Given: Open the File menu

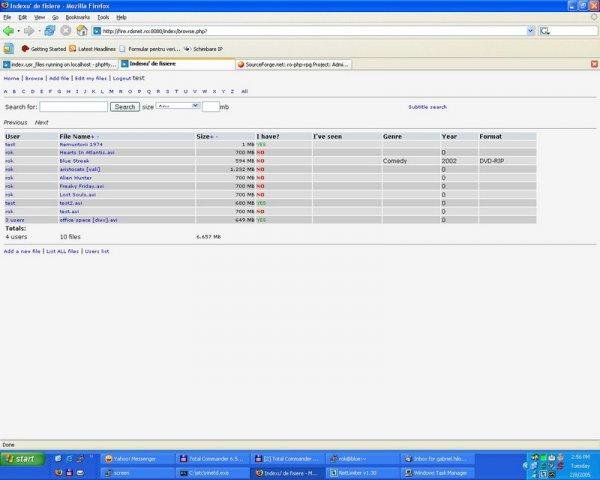Looking at the screenshot, I should point(7,17).
